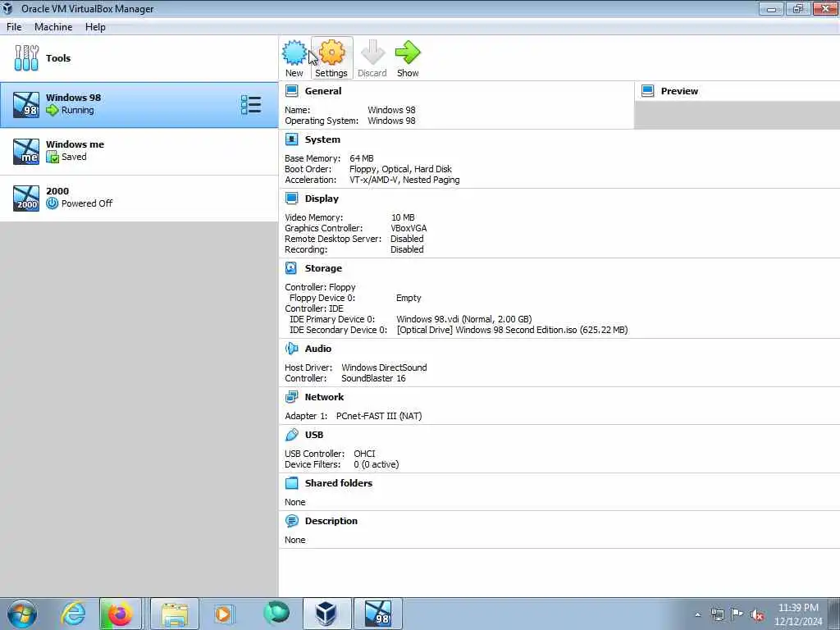This screenshot has height=630, width=840.
Task: Click the Preview heading
Action: pyautogui.click(x=679, y=91)
